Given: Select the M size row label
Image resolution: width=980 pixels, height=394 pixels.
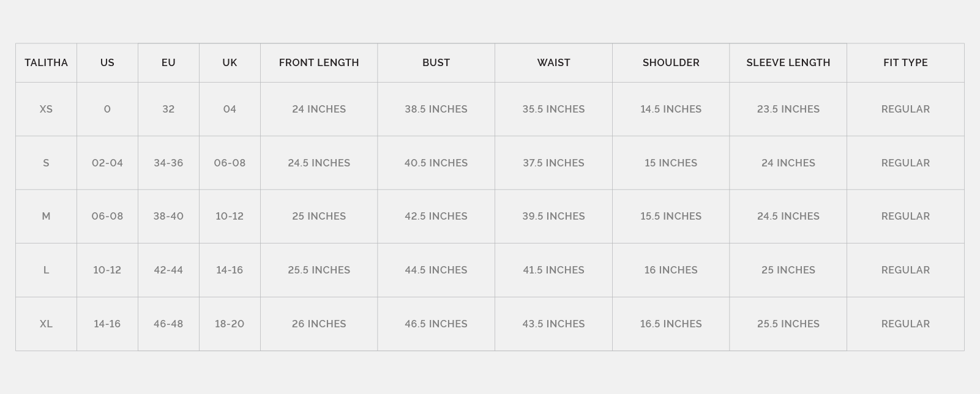Looking at the screenshot, I should tap(46, 216).
